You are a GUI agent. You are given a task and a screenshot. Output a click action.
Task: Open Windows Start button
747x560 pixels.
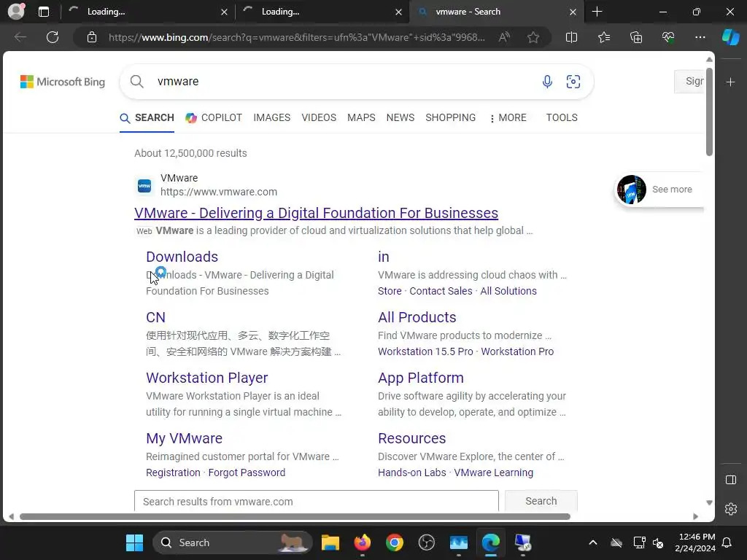point(134,542)
